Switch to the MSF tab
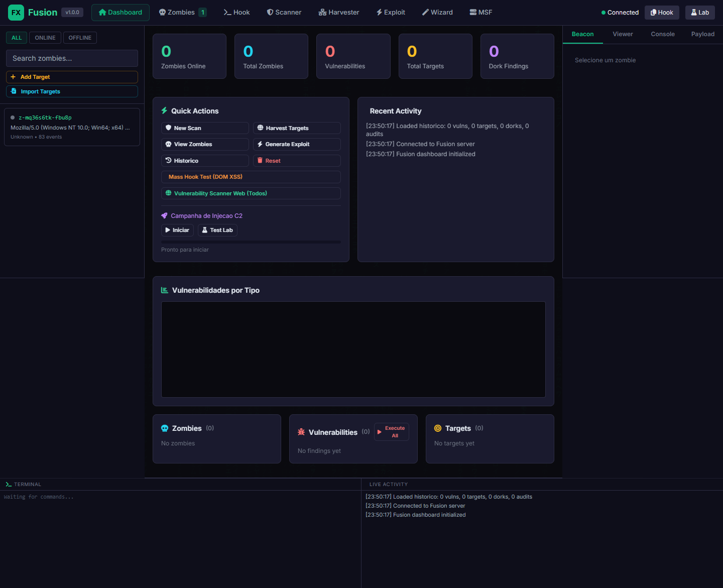The height and width of the screenshot is (588, 723). pos(481,13)
